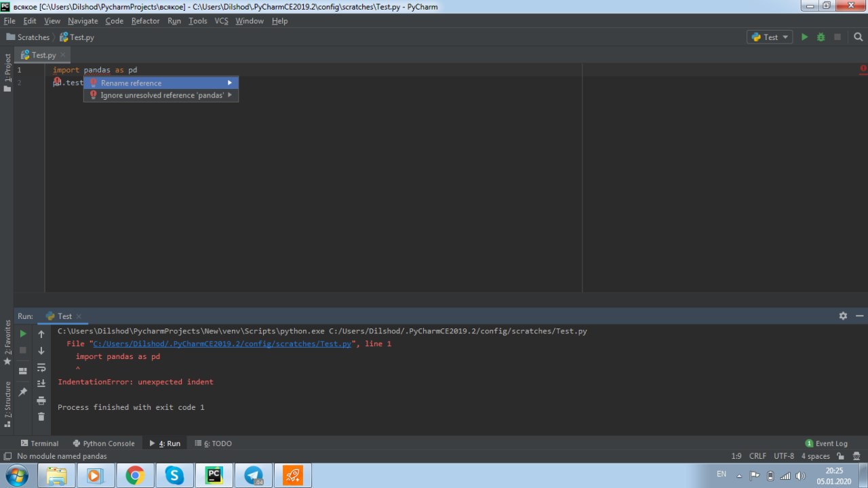The width and height of the screenshot is (868, 488).
Task: Open the Help menu
Action: pos(280,21)
